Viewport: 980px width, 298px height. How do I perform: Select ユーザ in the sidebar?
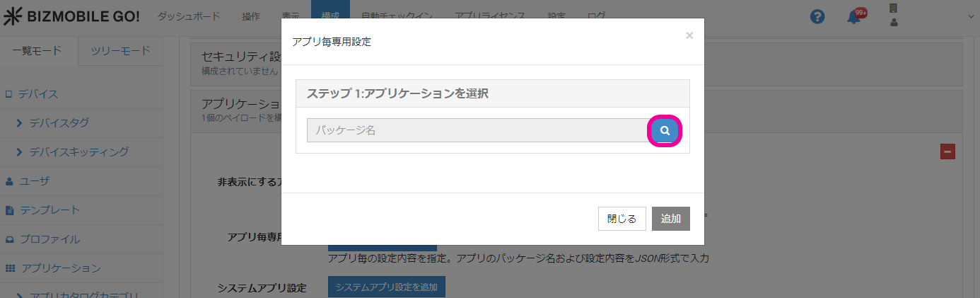(34, 181)
